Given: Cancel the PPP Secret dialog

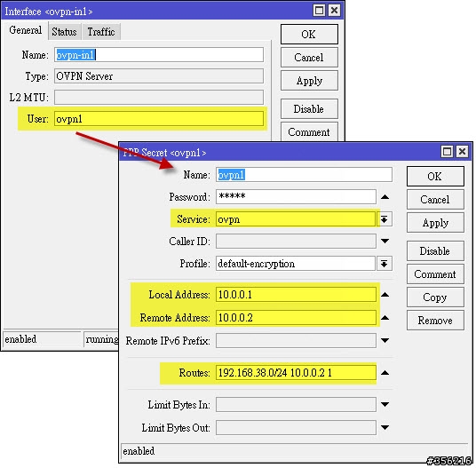Looking at the screenshot, I should [435, 200].
